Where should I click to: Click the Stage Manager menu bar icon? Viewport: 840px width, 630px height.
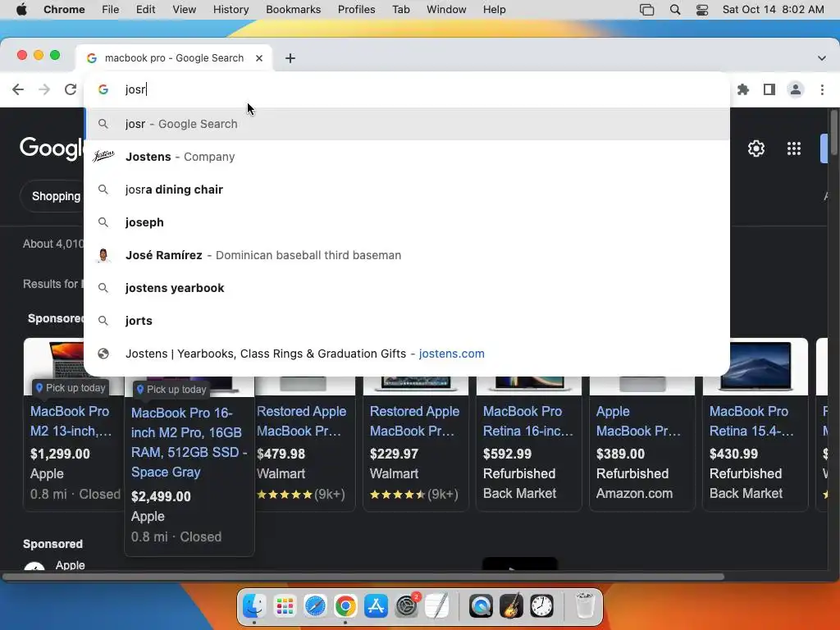point(647,10)
